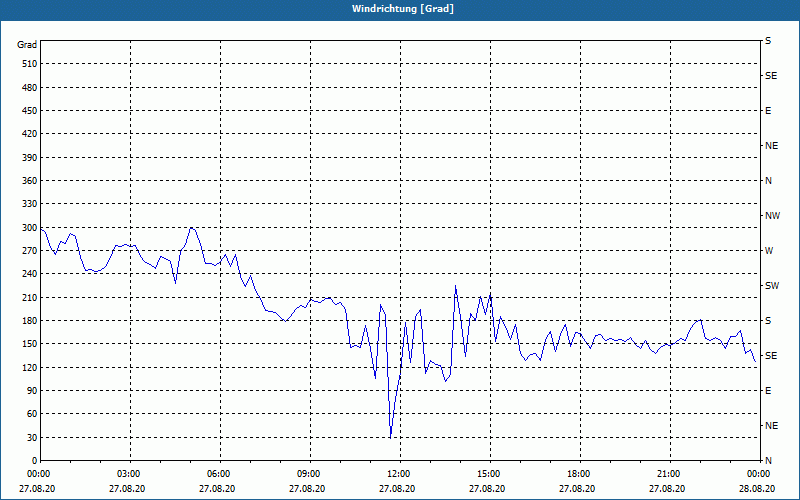800x500 pixels.
Task: Select the "W" compass label
Action: click(x=769, y=251)
